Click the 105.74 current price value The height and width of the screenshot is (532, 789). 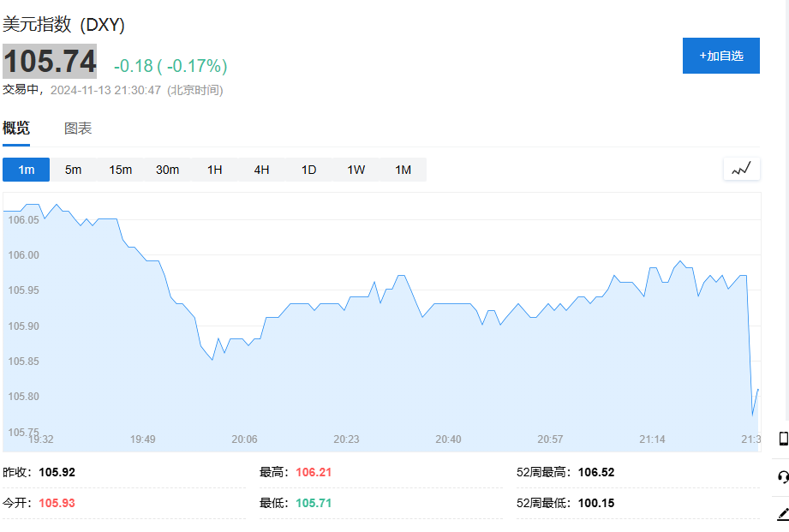point(50,62)
